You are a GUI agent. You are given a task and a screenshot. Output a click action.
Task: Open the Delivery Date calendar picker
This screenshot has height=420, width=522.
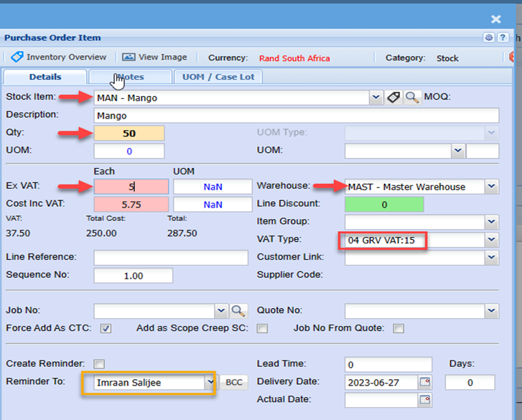425,382
